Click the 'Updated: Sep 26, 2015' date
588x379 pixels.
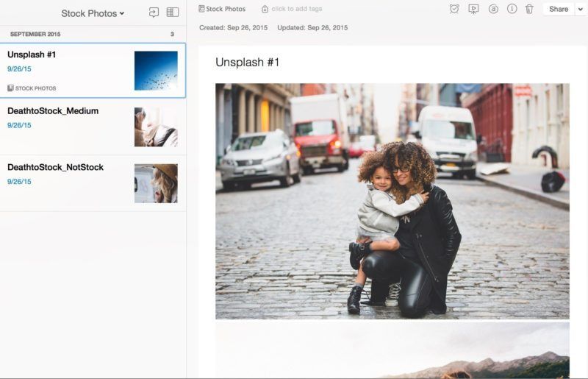coord(312,28)
